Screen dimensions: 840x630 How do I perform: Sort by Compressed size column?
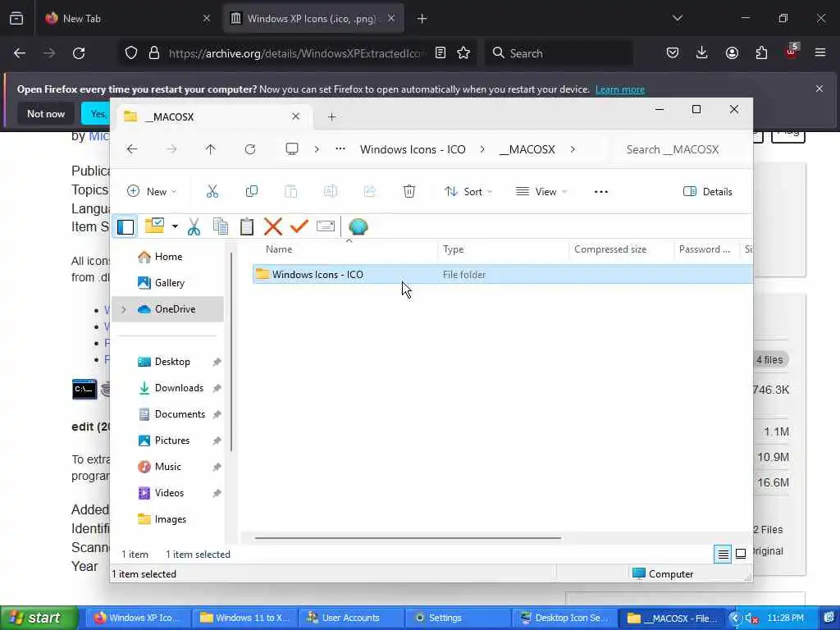pos(610,249)
